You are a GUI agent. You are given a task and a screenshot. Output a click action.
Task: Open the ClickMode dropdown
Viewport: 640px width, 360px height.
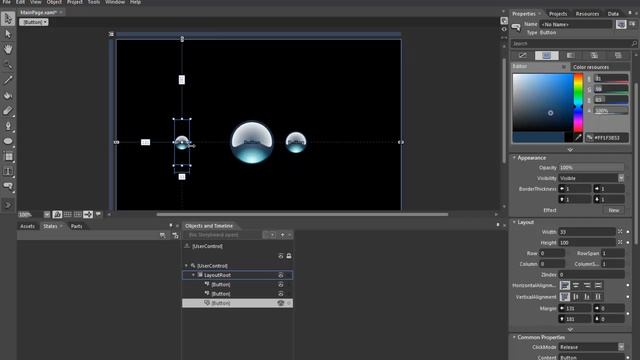[621, 347]
